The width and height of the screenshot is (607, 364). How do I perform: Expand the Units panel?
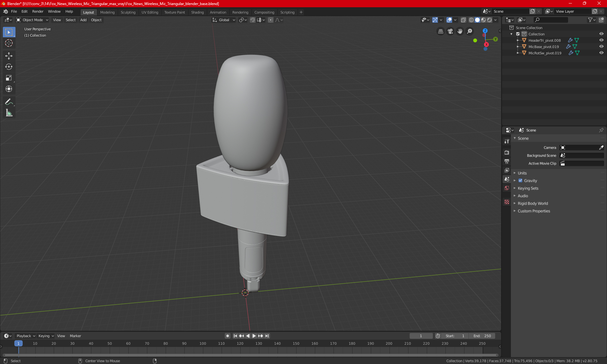(x=522, y=173)
